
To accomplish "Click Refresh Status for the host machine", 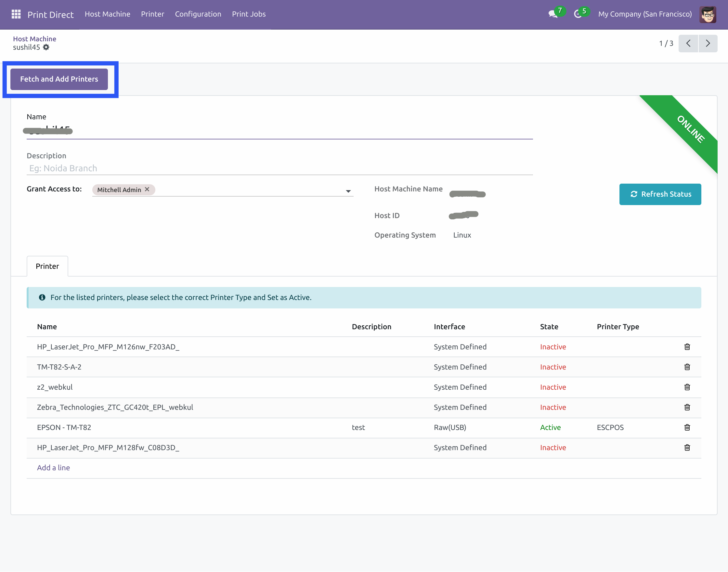I will pyautogui.click(x=660, y=194).
